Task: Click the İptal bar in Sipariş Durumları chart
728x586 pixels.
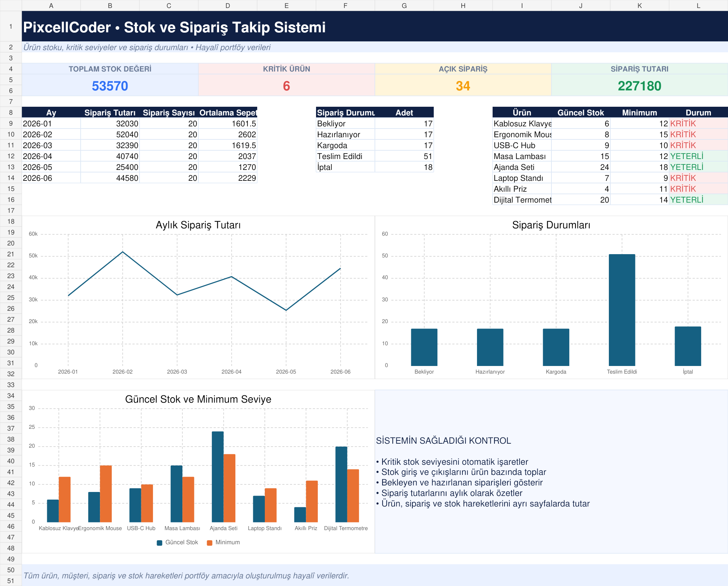Action: pyautogui.click(x=688, y=346)
